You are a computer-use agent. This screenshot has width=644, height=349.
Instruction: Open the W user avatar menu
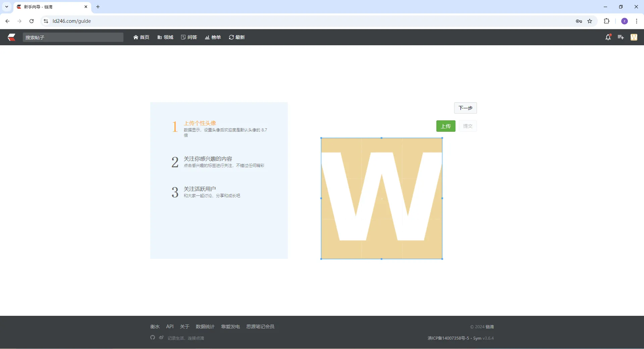tap(634, 37)
